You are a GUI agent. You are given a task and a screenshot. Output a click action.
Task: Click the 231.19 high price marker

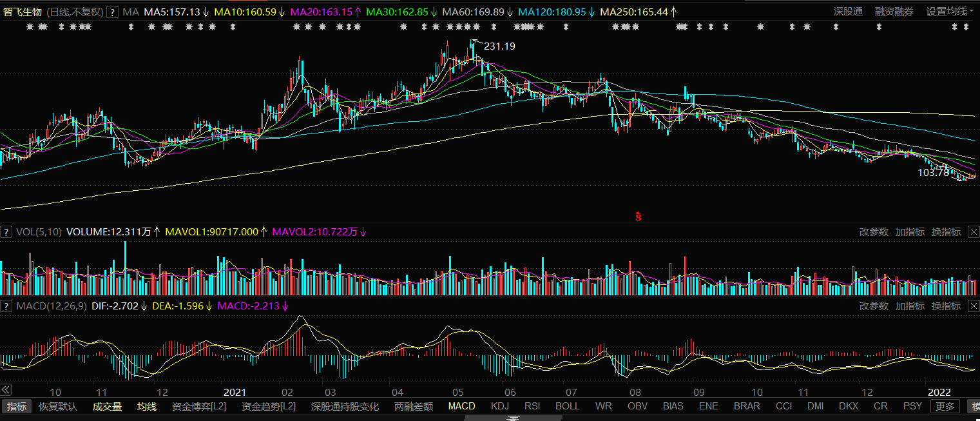(x=499, y=46)
